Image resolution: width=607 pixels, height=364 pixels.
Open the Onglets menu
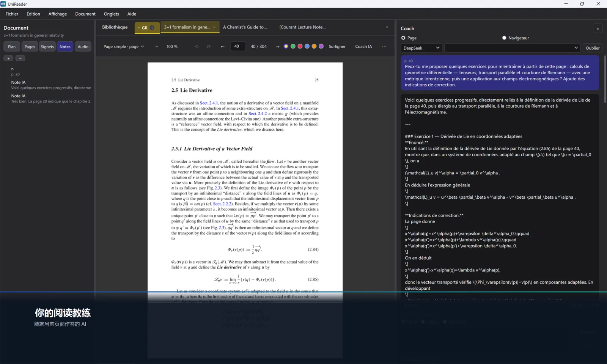(112, 14)
